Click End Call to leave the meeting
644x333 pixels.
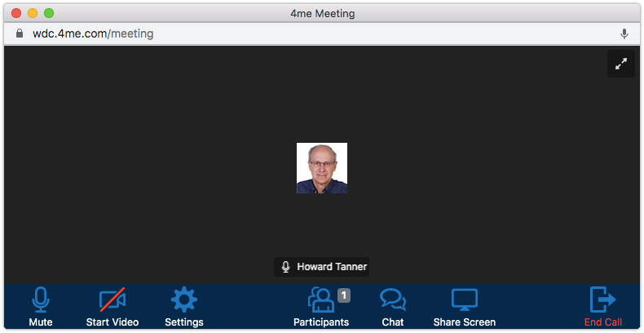[603, 307]
